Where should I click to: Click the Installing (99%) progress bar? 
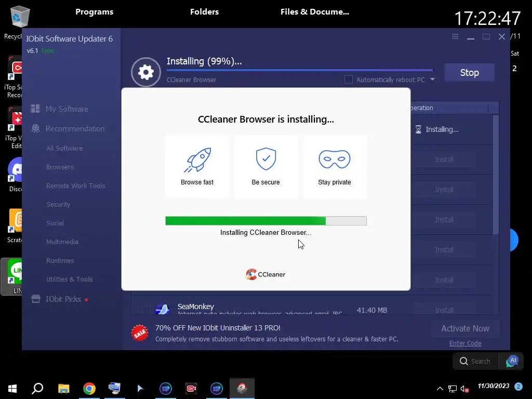point(300,70)
